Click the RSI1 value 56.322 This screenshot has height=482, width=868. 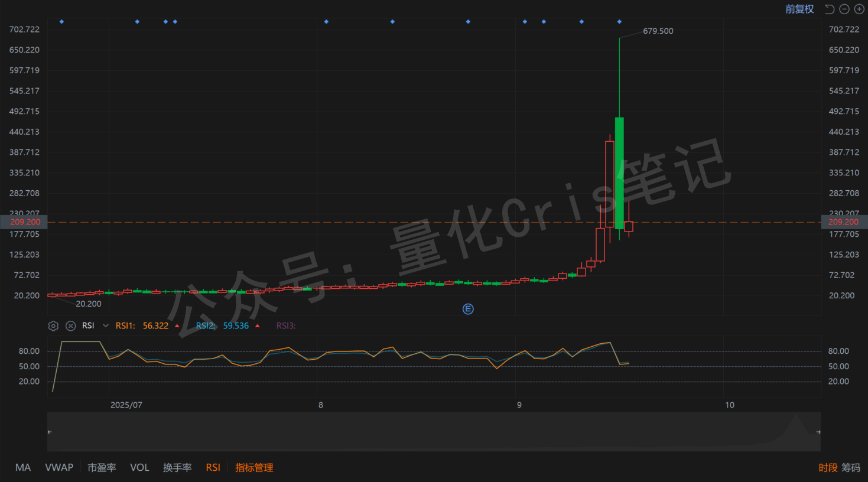pyautogui.click(x=155, y=325)
